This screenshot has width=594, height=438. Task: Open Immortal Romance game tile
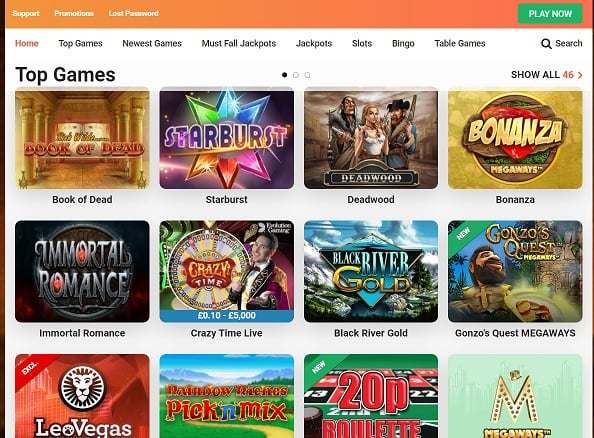(x=82, y=271)
